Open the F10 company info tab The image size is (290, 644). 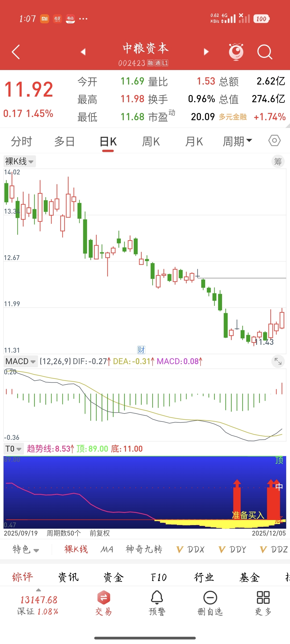[x=159, y=577]
